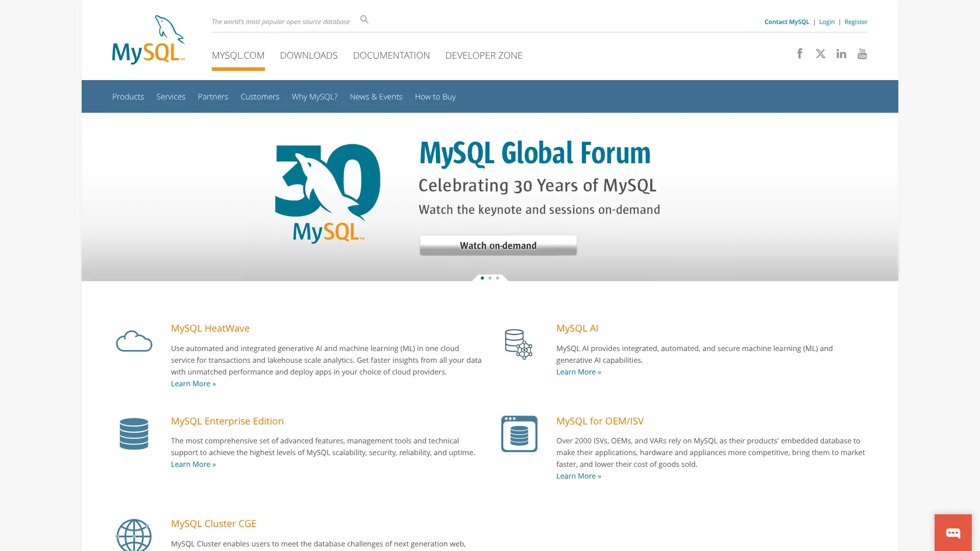Click the MySQL Global Forum banner title
This screenshot has width=980, height=551.
534,153
